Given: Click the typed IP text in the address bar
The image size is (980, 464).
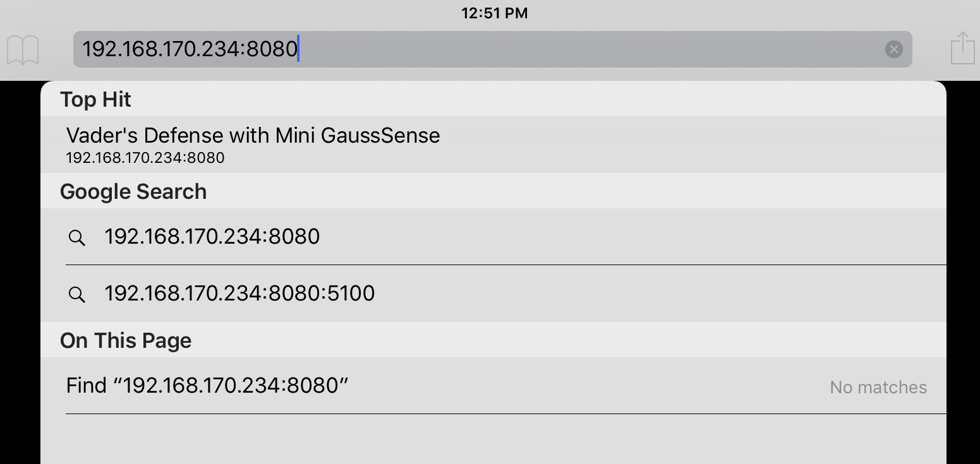Looking at the screenshot, I should pyautogui.click(x=190, y=49).
